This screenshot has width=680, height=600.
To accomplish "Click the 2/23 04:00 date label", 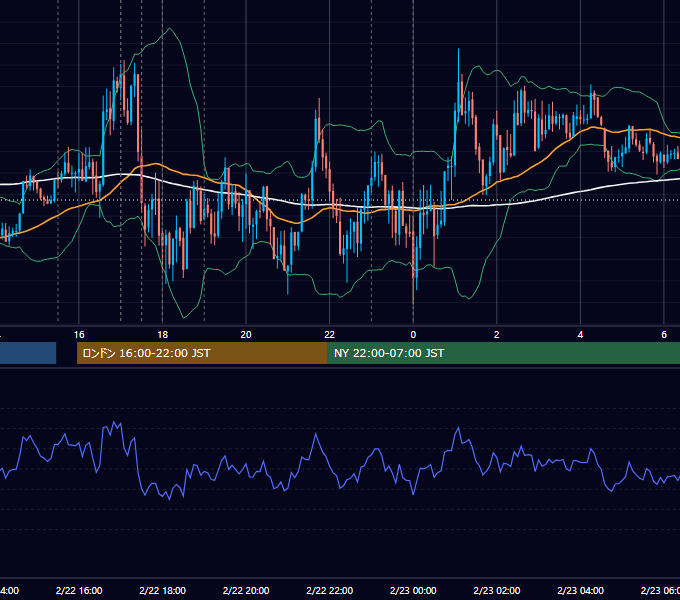I will 580,590.
